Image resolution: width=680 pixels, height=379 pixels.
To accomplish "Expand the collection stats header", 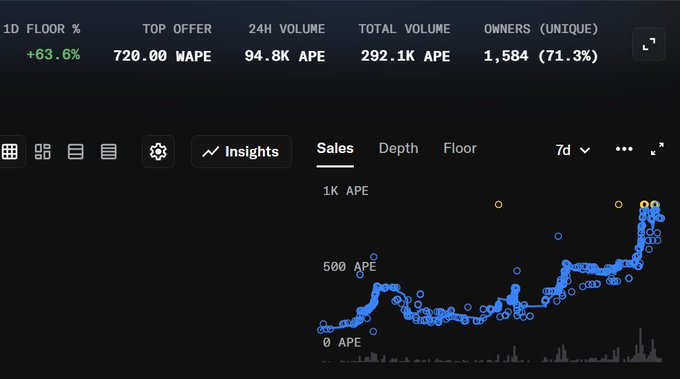I will pos(649,44).
